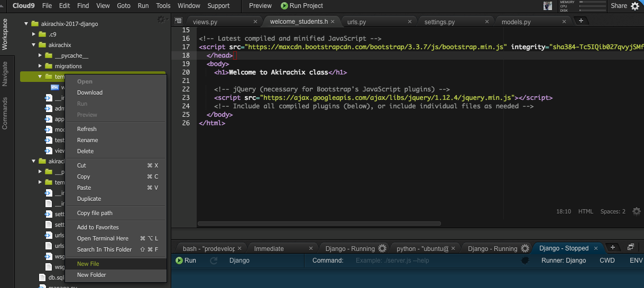Image resolution: width=644 pixels, height=288 pixels.
Task: Collapse the akirachix-2017-django root folder
Action: [26, 24]
